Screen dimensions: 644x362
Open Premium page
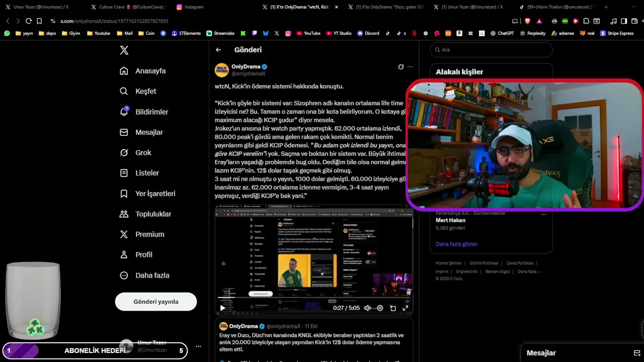coord(142,234)
